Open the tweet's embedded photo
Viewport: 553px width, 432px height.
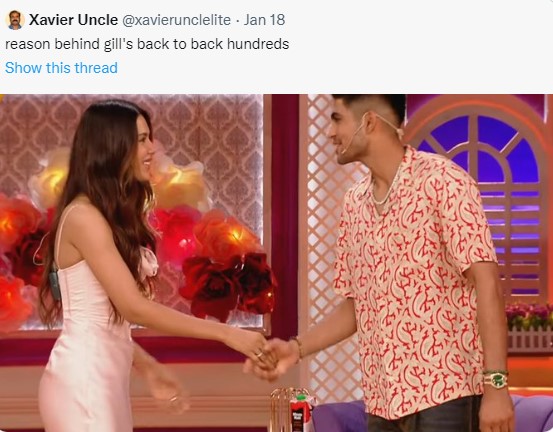(x=276, y=263)
